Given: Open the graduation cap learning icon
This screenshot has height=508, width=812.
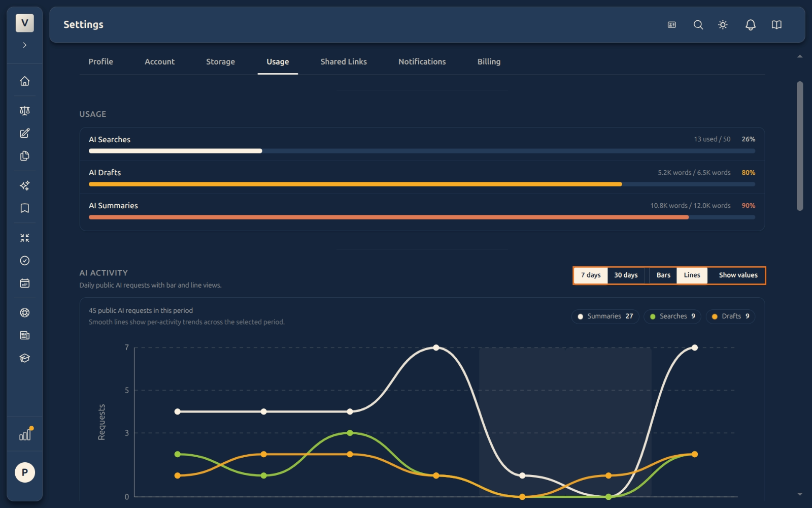Looking at the screenshot, I should 24,358.
